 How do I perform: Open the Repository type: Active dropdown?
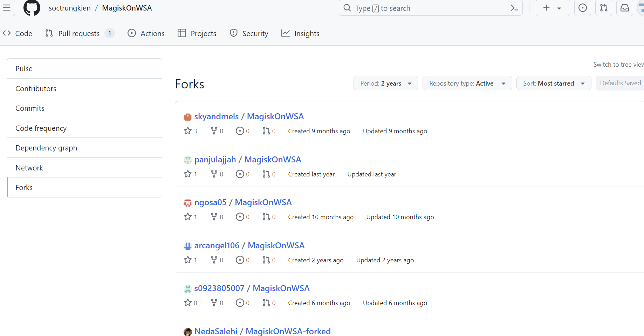click(467, 83)
